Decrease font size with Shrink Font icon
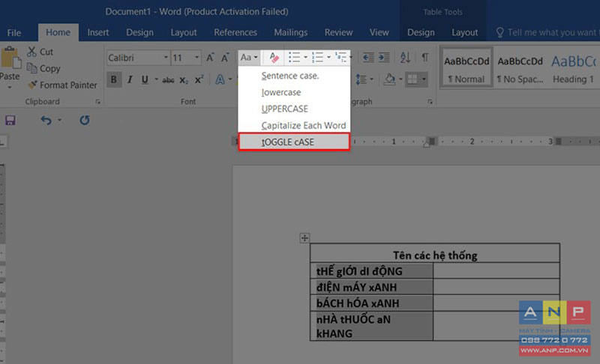 [x=225, y=58]
